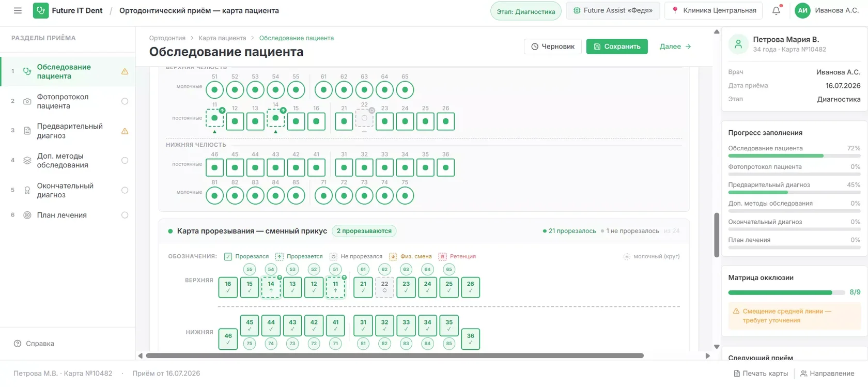Open План лечения section
Screen dimensions: 868x387
[x=68, y=215]
